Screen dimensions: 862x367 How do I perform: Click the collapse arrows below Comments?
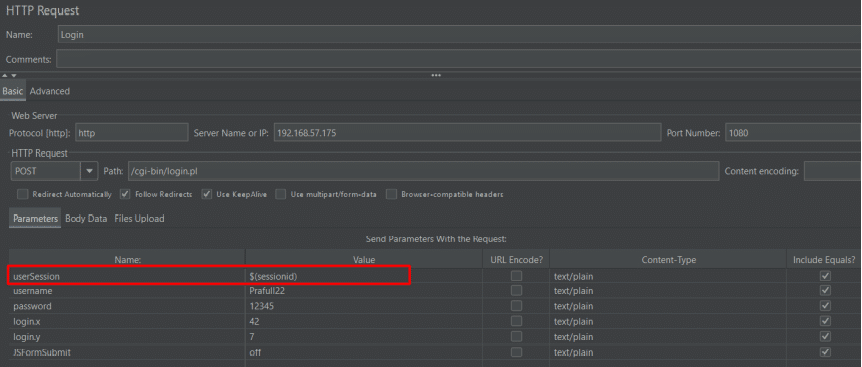9,75
